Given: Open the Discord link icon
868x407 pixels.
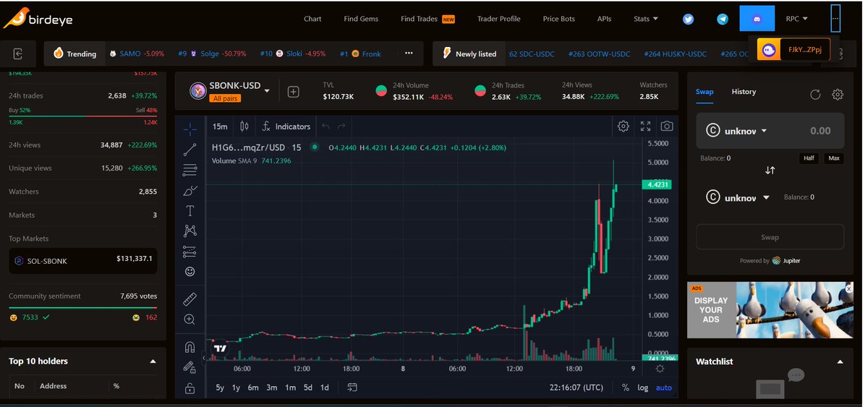Looking at the screenshot, I should (x=757, y=18).
